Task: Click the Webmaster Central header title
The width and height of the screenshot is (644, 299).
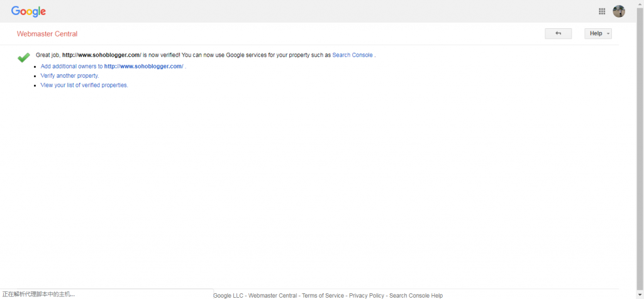Action: point(47,34)
